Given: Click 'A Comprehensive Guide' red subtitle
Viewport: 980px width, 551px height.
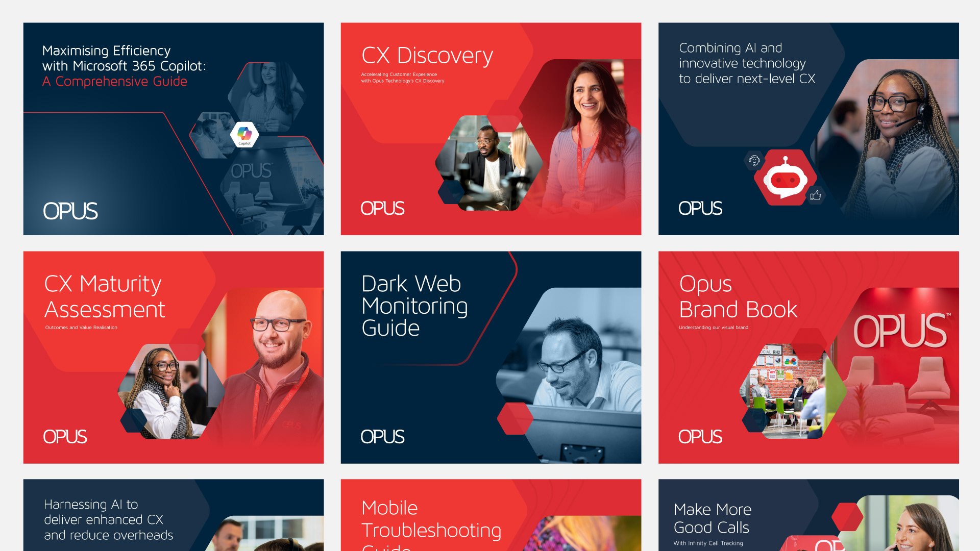Looking at the screenshot, I should coord(115,81).
